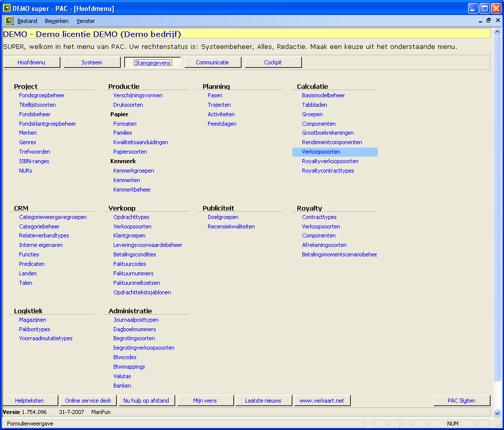Open Faktuursneltoetsen link
Image resolution: width=504 pixels, height=430 pixels.
pyautogui.click(x=137, y=283)
